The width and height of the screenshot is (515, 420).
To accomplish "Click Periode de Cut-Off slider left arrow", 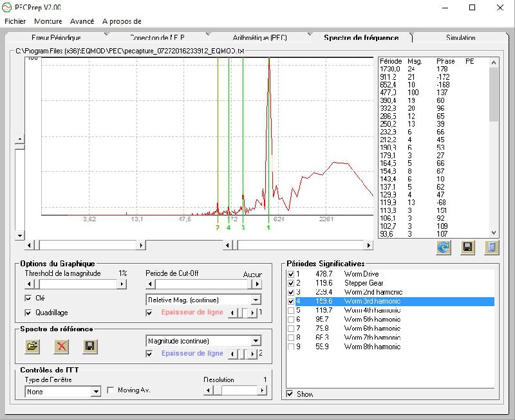I will pyautogui.click(x=150, y=284).
